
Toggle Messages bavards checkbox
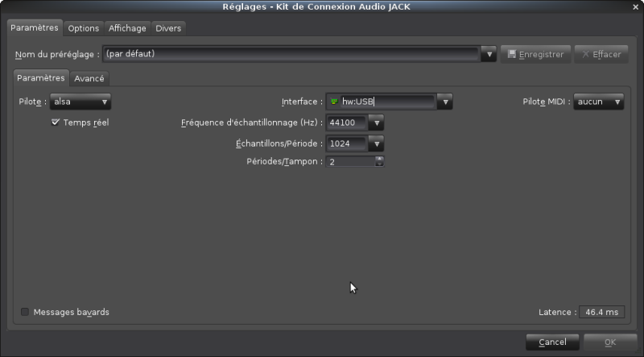pos(25,312)
